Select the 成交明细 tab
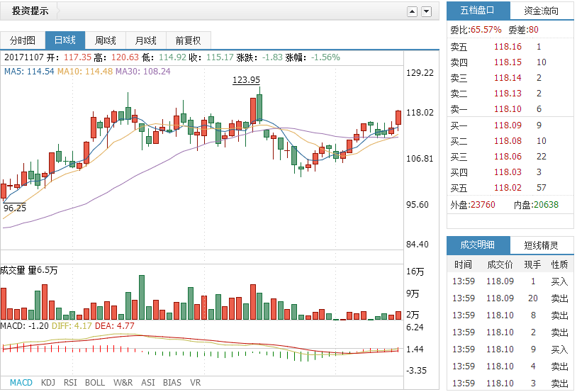The height and width of the screenshot is (392, 577). 478,245
